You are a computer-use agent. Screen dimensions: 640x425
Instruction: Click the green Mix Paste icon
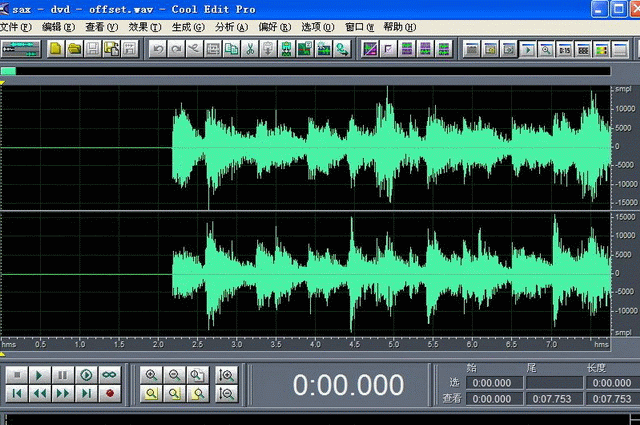pyautogui.click(x=287, y=49)
